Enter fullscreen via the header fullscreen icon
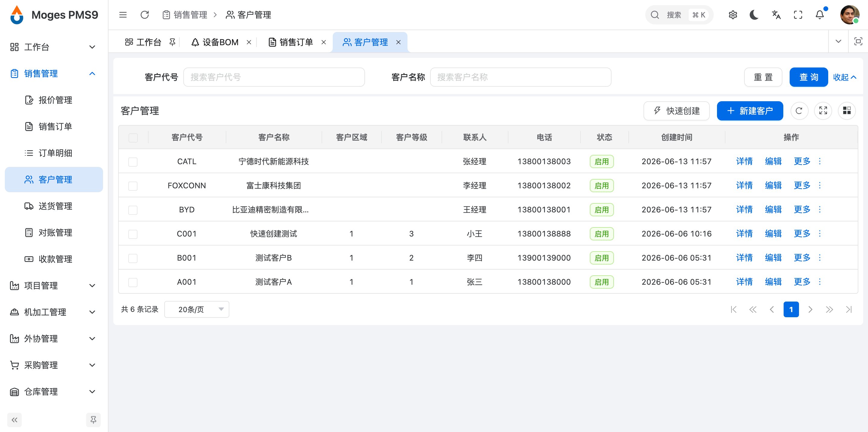Viewport: 868px width, 432px height. [798, 15]
